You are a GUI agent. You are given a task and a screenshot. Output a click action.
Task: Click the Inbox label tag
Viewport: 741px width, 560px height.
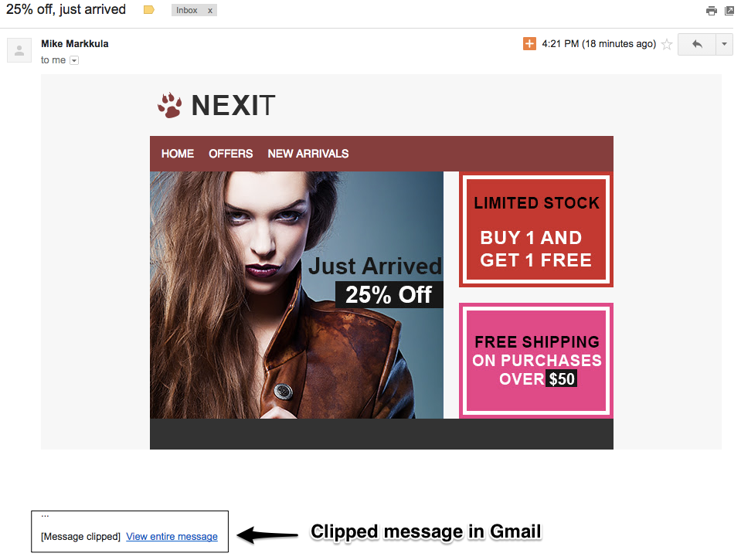point(187,10)
